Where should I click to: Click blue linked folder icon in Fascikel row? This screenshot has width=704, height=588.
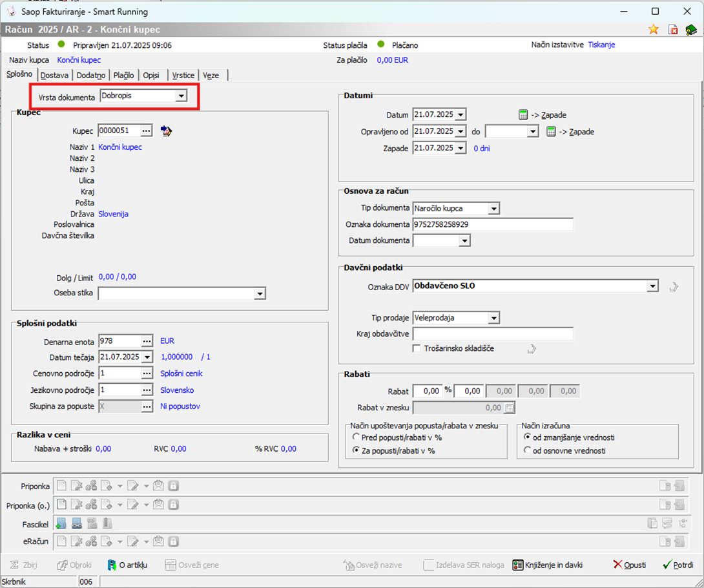(77, 523)
